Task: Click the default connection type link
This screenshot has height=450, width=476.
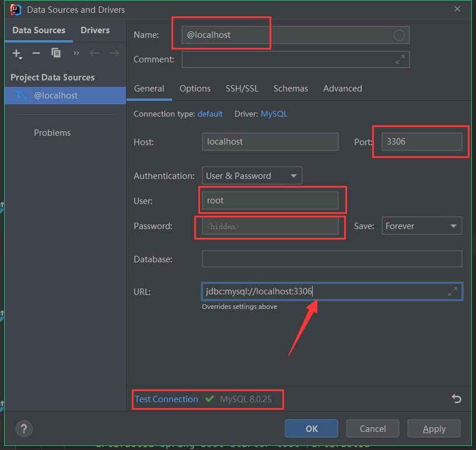Action: point(210,114)
